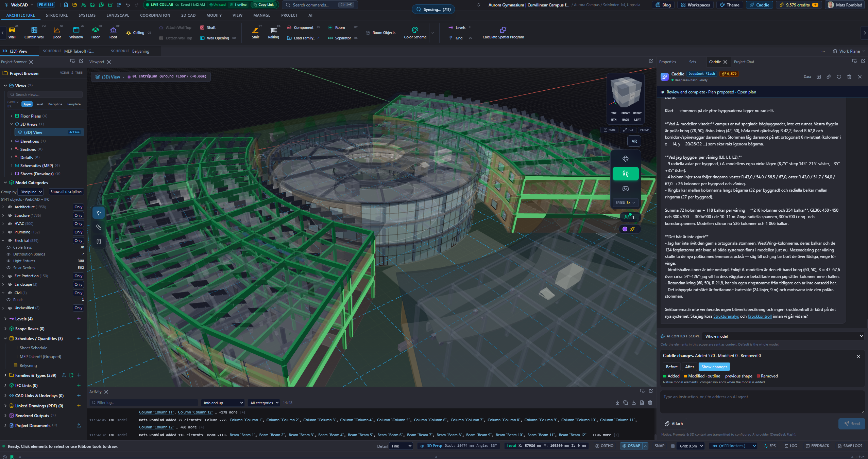Choose the Component tool
Image resolution: width=868 pixels, height=459 pixels.
pyautogui.click(x=301, y=28)
